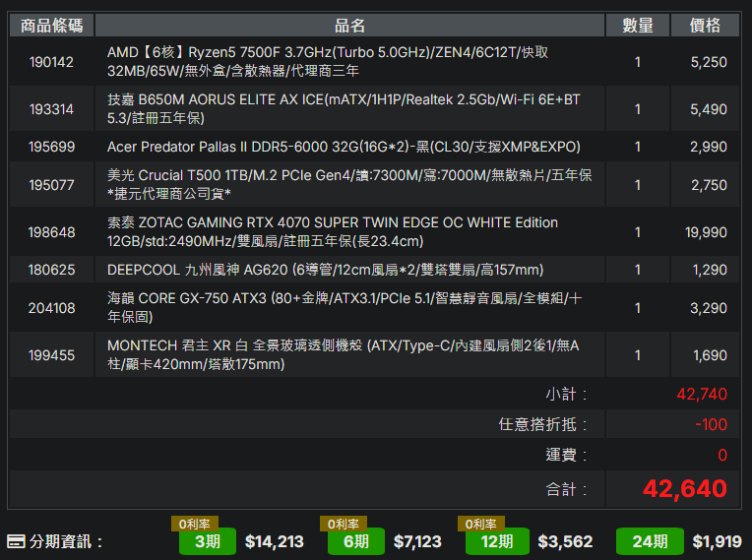Click the DEEPCOOL AG620 product name

click(x=325, y=270)
